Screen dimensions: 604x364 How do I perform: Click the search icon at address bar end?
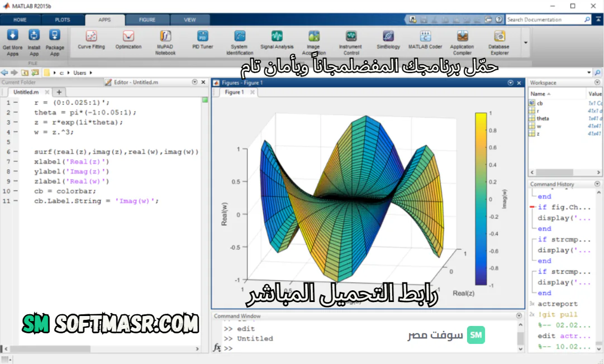(597, 73)
